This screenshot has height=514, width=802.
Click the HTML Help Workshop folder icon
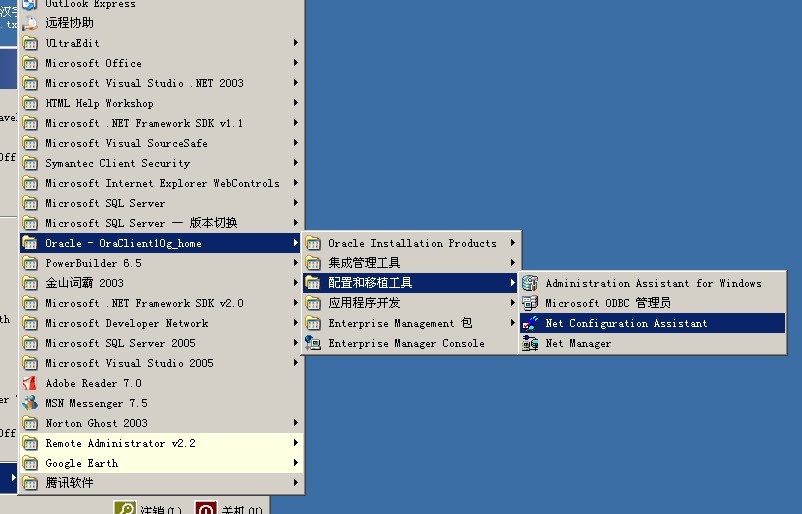tap(30, 103)
